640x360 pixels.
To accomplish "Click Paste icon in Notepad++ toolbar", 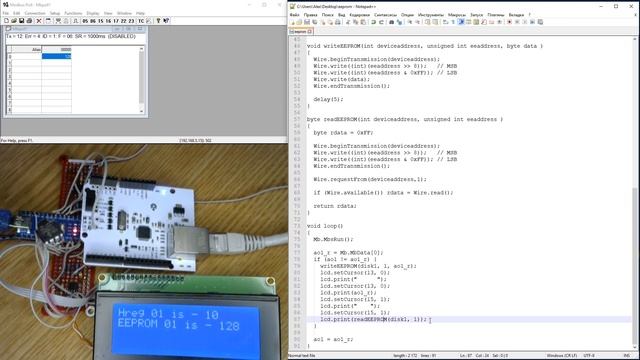I will 363,22.
